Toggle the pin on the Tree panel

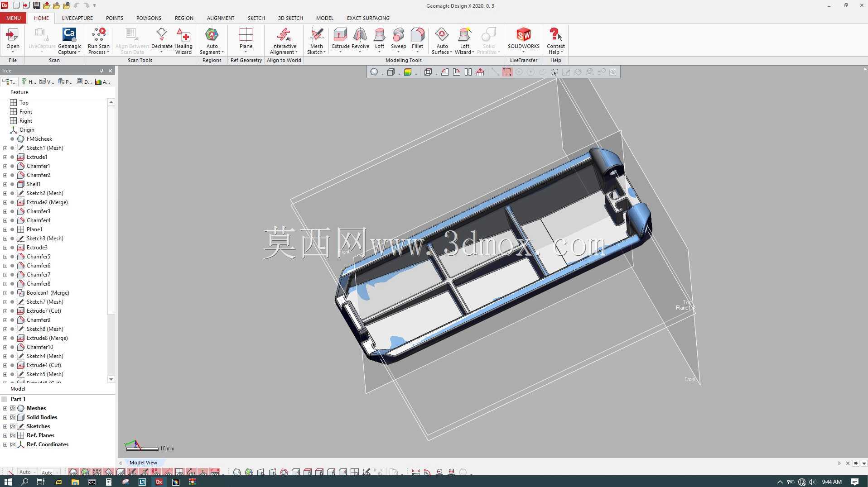[101, 71]
